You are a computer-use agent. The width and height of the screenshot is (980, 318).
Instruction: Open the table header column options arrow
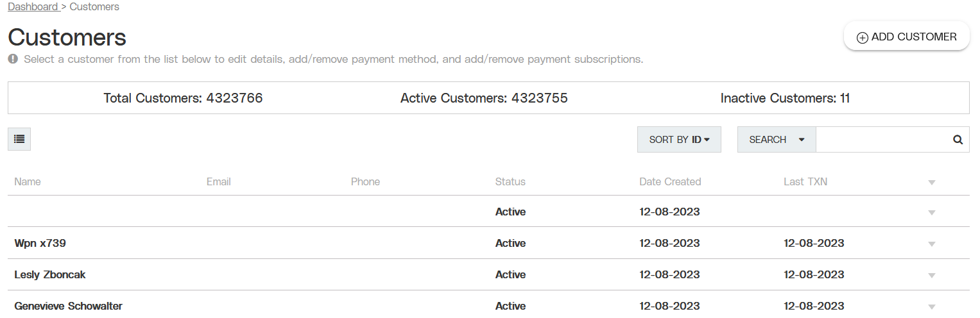(932, 182)
